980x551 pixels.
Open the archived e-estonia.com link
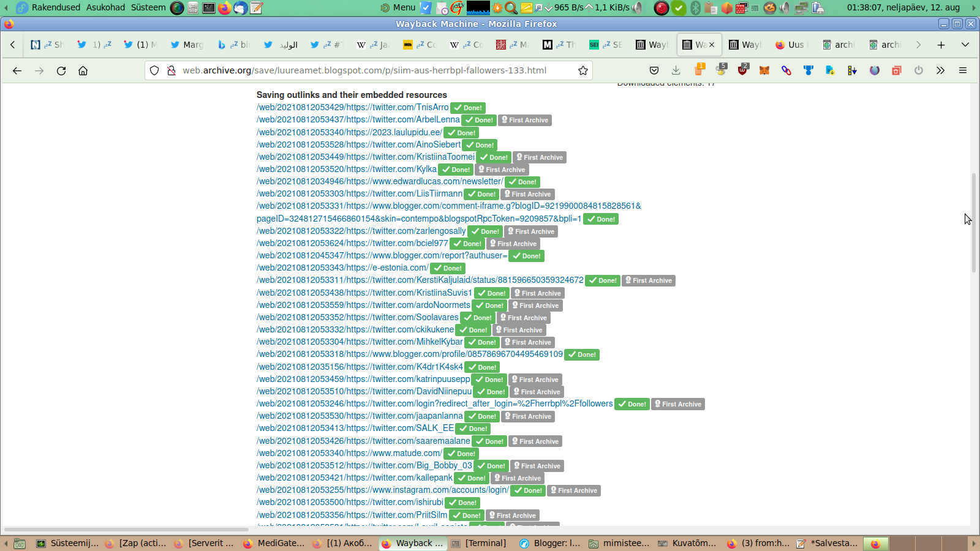point(342,268)
